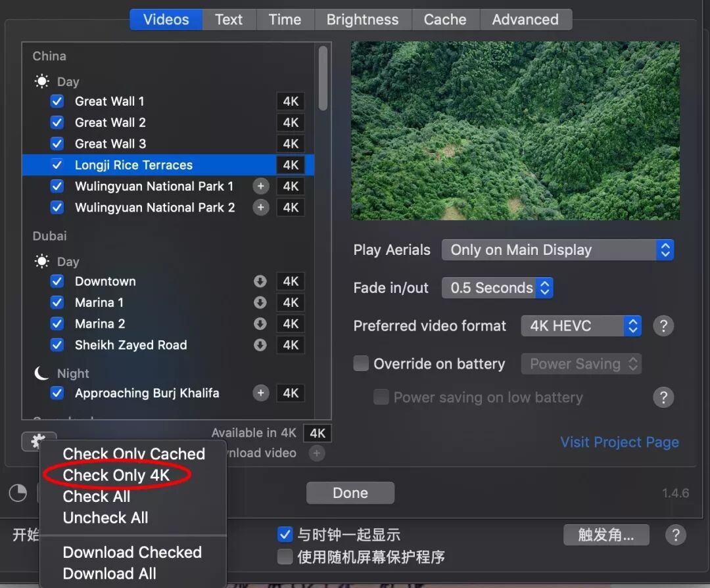The height and width of the screenshot is (588, 710).
Task: Click the plus icon beside Approaching Burj Khalifa
Action: coord(260,393)
